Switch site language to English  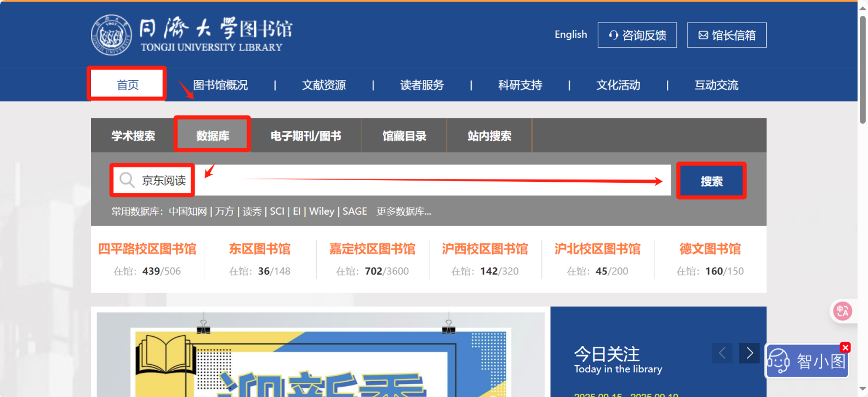click(x=570, y=34)
